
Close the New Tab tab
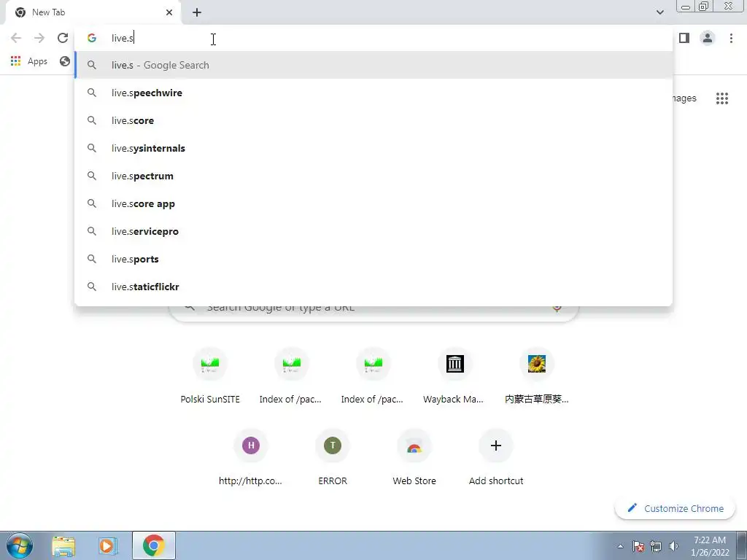(x=169, y=12)
